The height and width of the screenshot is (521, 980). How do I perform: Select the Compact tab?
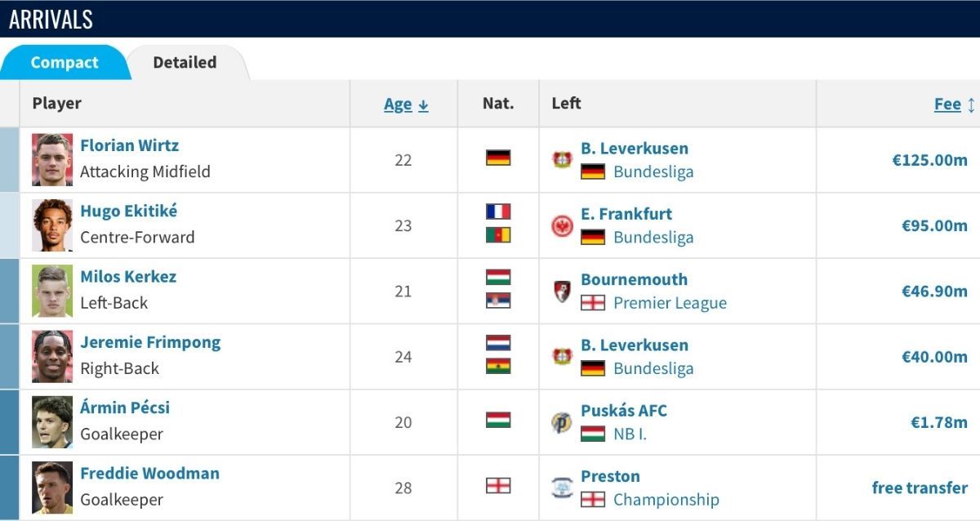(65, 63)
